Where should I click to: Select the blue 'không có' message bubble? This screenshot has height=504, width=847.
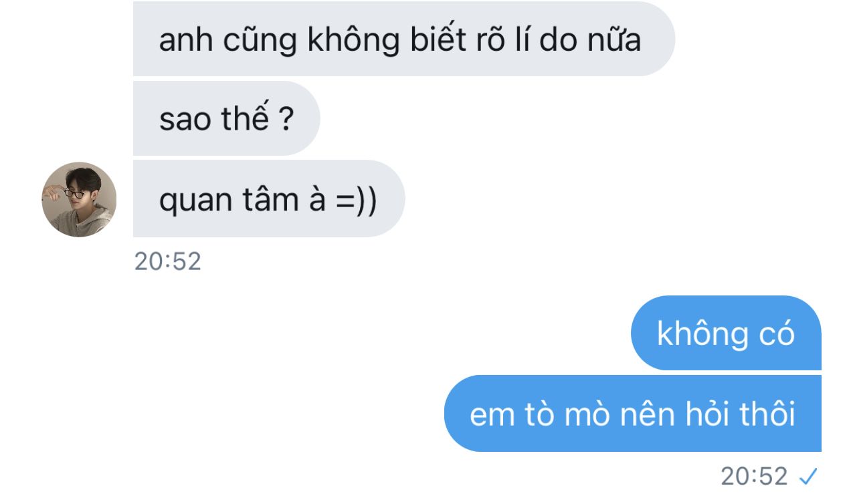pyautogui.click(x=726, y=333)
